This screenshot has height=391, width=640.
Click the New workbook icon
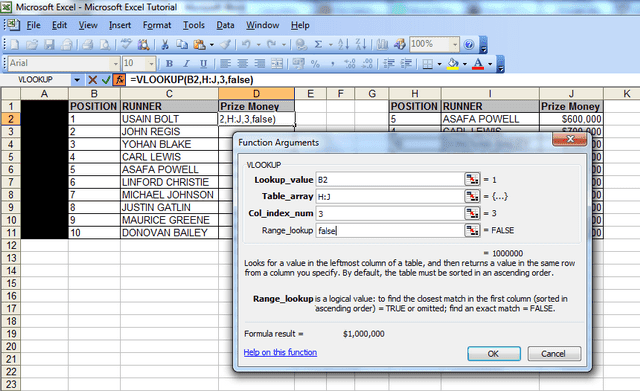(14, 44)
